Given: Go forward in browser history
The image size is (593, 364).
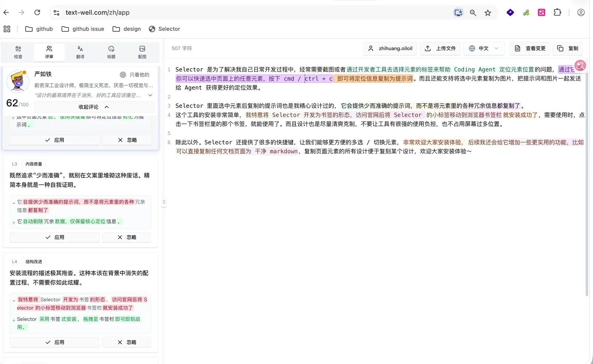Looking at the screenshot, I should point(21,13).
